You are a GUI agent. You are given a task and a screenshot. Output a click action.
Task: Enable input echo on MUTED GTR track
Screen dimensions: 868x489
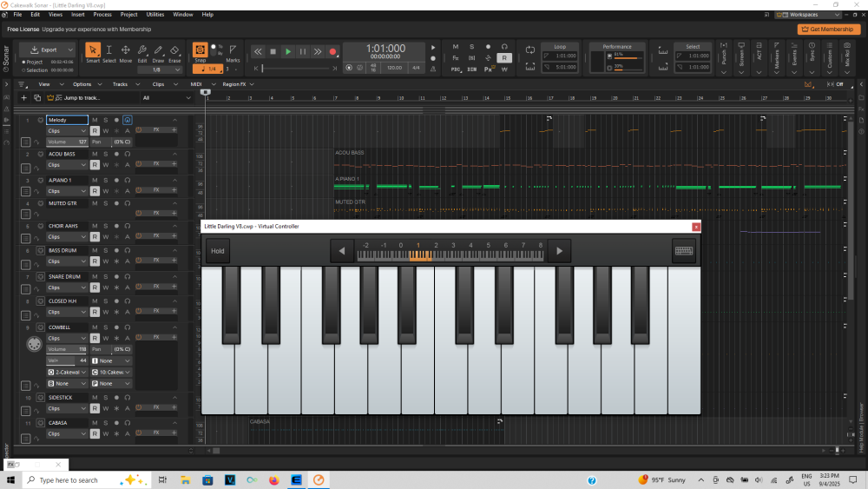click(128, 203)
